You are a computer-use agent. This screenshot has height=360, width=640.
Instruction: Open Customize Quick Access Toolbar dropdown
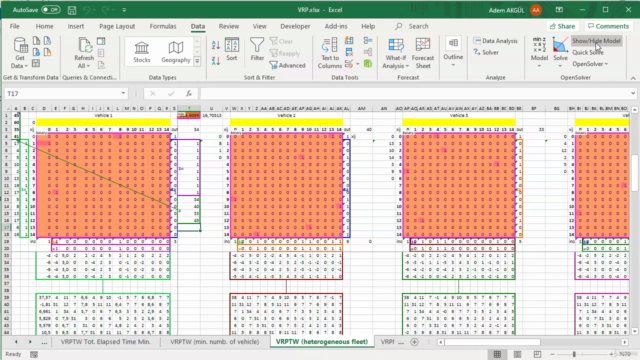[124, 10]
